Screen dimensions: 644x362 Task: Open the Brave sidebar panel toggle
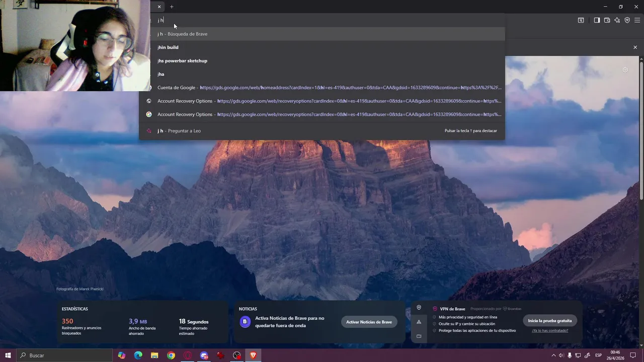click(x=597, y=20)
